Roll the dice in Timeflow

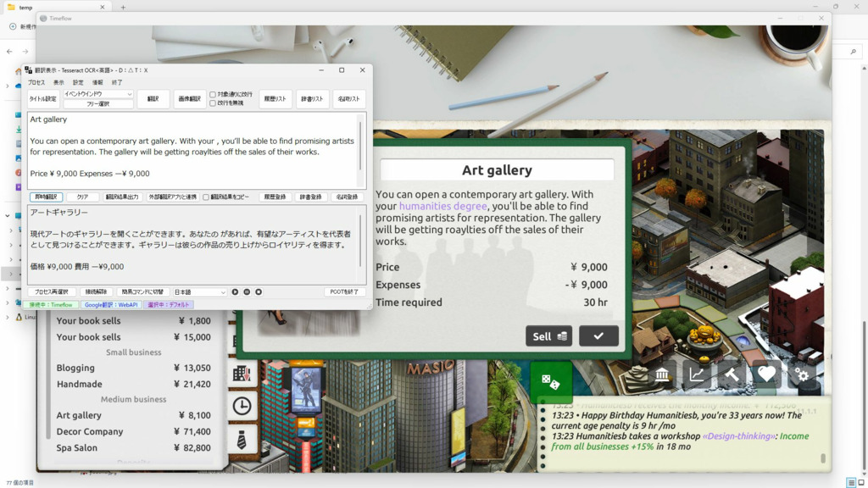550,381
